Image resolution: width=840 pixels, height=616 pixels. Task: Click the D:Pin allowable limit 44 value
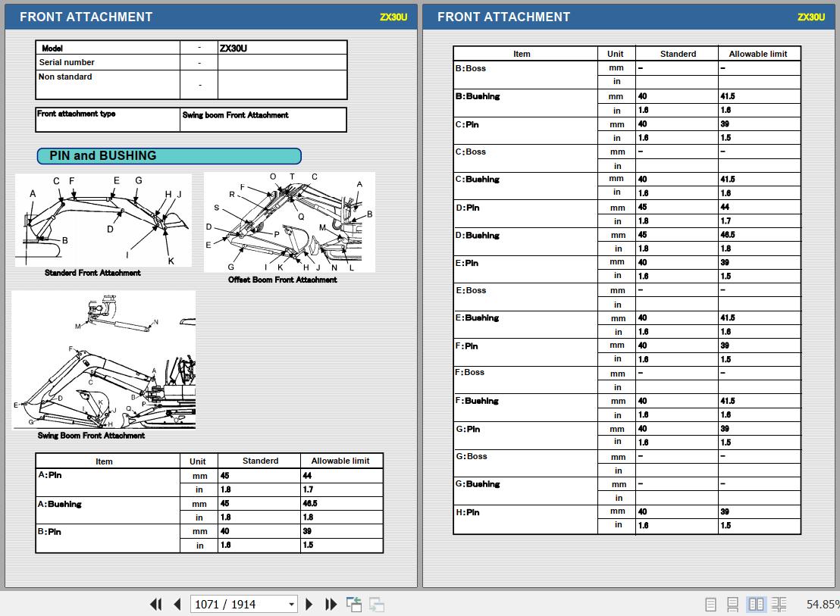coord(725,207)
